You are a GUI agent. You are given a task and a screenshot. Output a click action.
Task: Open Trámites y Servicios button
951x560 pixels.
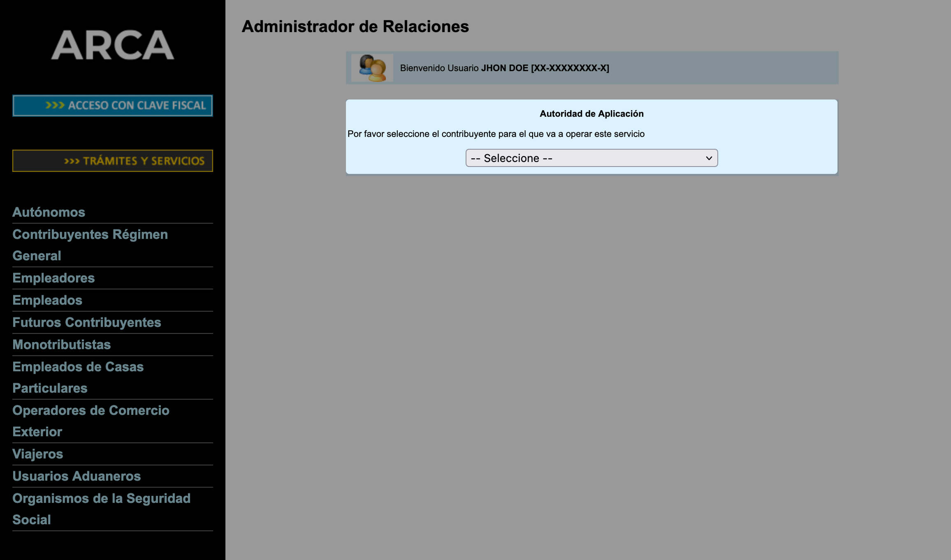tap(112, 161)
